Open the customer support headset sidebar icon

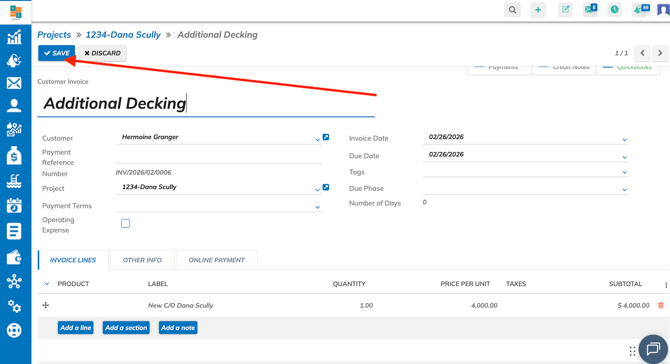pos(14,60)
